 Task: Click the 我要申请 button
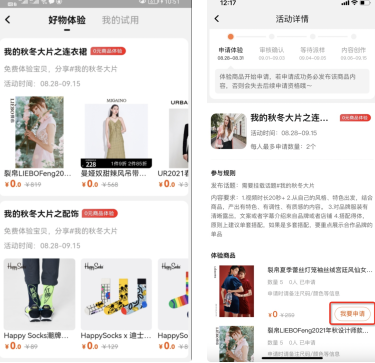[x=352, y=314]
